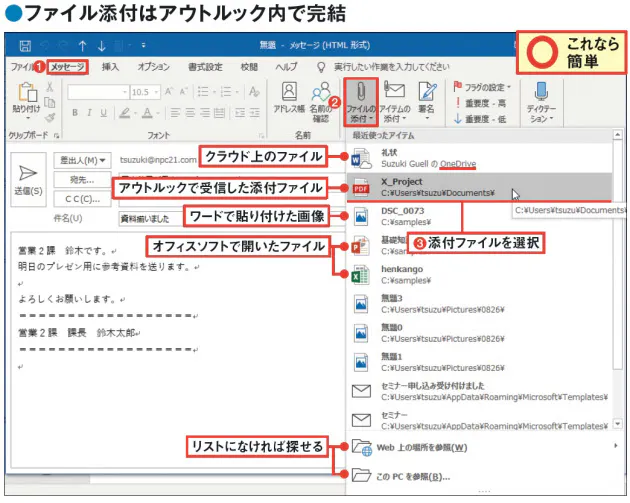Open the 書式設定 ribbon tab
Viewport: 630px width, 503px height.
coord(205,67)
